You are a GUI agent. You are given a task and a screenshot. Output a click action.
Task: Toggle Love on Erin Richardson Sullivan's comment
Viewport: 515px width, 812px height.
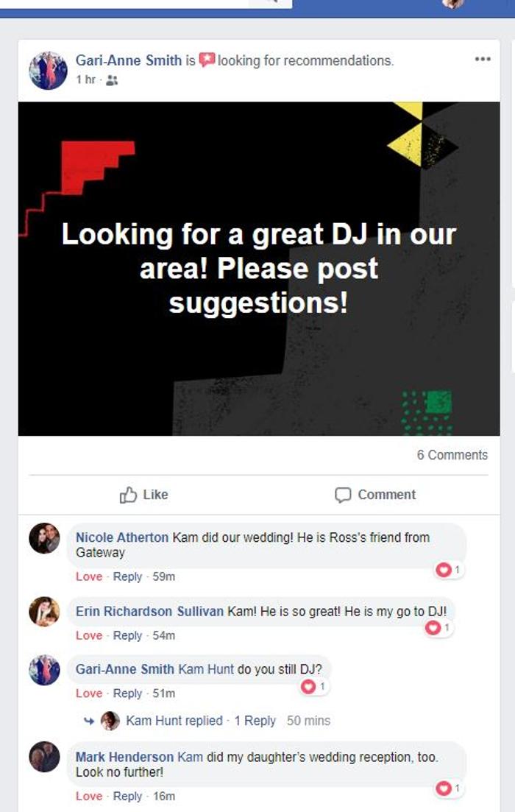click(89, 635)
